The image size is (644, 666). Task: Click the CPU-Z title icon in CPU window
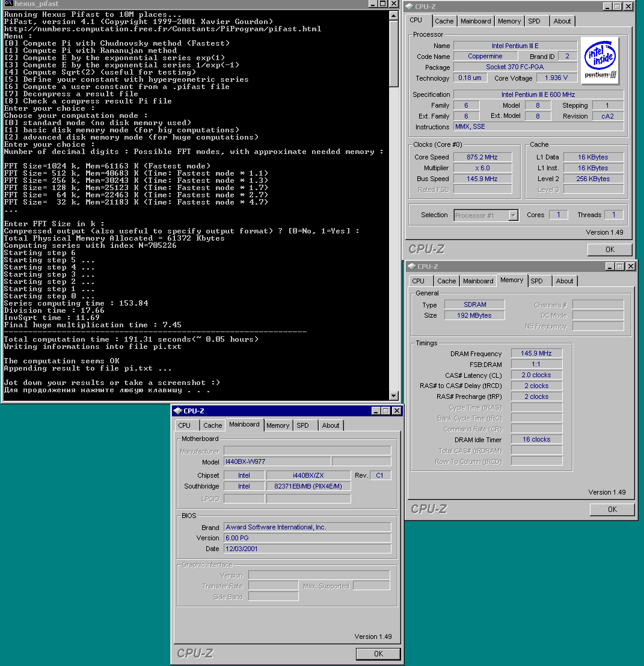pos(409,7)
